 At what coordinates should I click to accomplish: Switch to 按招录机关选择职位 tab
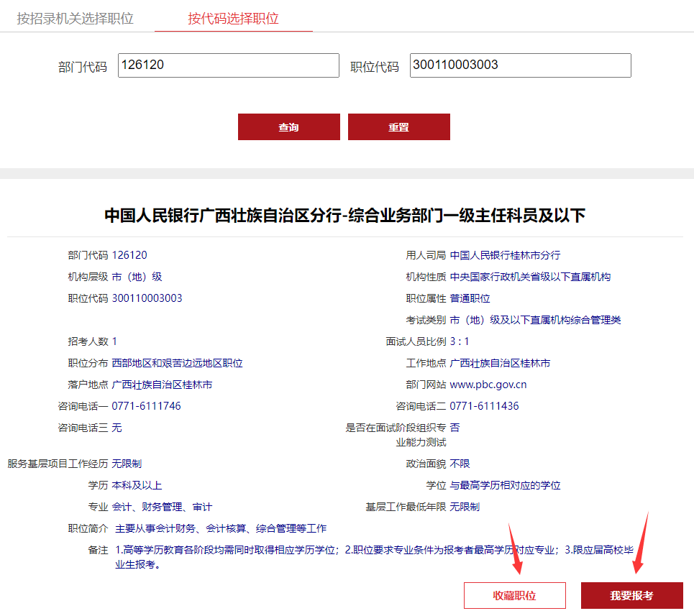(x=76, y=19)
